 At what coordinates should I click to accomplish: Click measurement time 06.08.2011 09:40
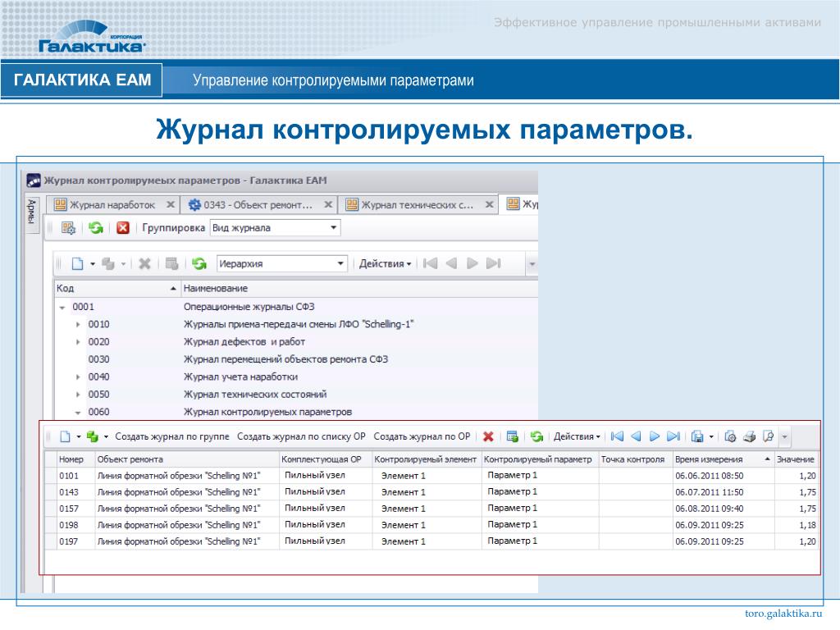pyautogui.click(x=710, y=509)
